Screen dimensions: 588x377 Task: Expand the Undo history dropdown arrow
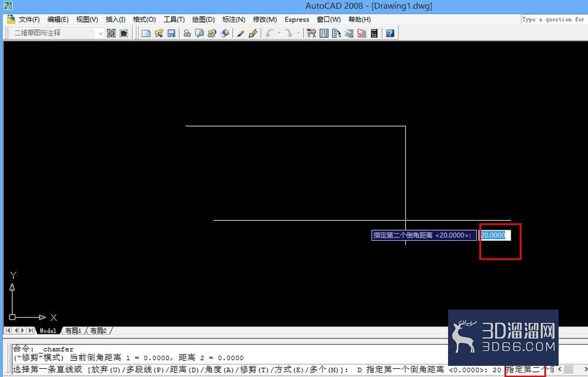[279, 33]
